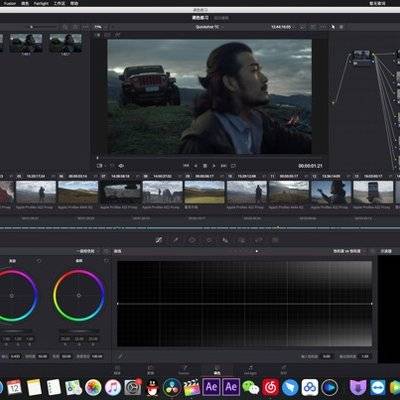The width and height of the screenshot is (400, 400).
Task: Open the Fusion menu
Action: [10, 3]
